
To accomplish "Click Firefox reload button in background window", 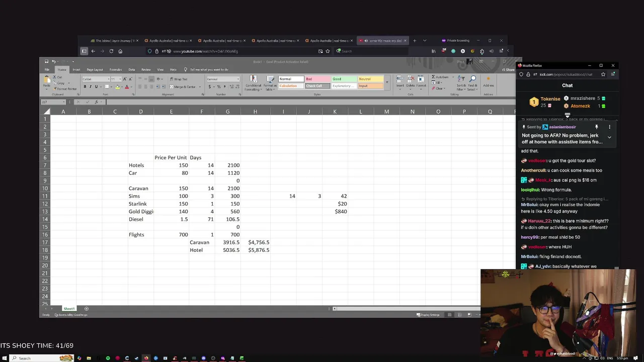I will [111, 51].
